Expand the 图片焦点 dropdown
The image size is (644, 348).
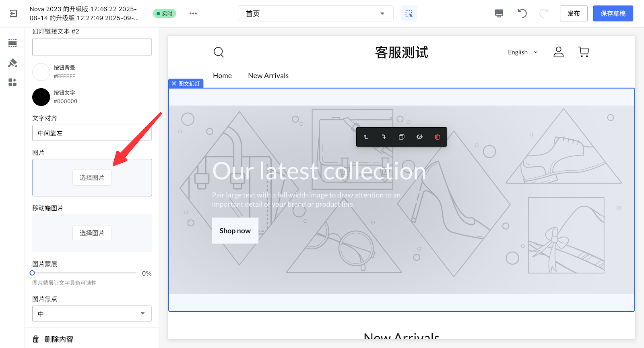coord(92,314)
